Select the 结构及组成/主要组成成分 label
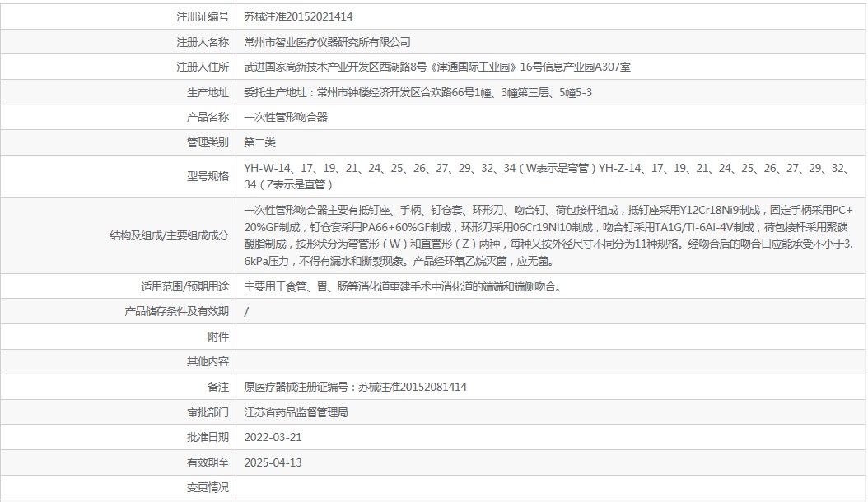Image resolution: width=868 pixels, height=502 pixels. pos(170,236)
